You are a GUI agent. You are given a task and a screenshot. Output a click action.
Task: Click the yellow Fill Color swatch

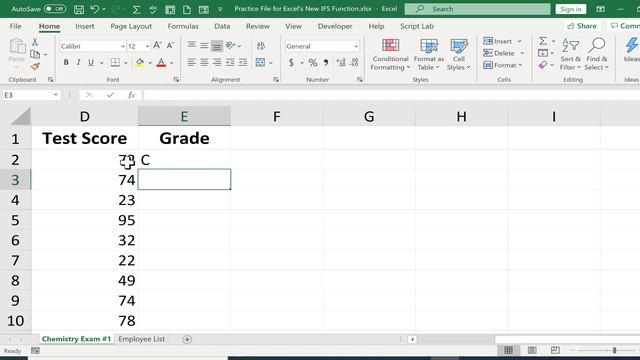click(x=140, y=63)
